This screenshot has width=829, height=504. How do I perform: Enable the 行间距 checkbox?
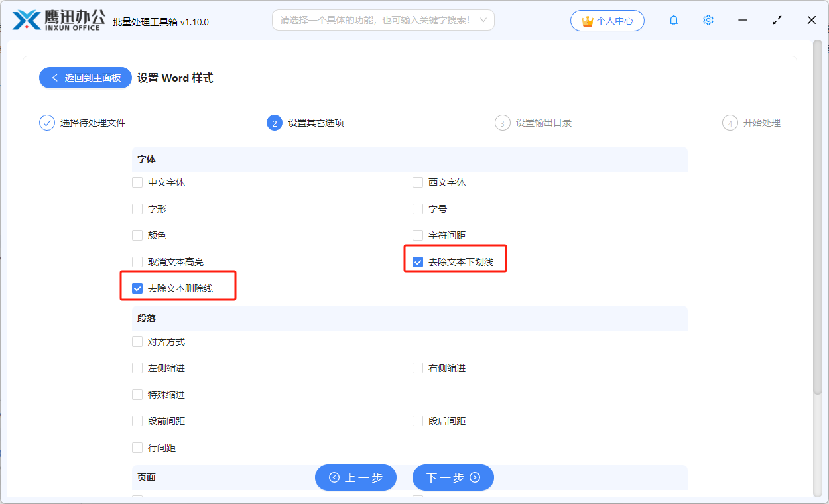click(x=137, y=448)
